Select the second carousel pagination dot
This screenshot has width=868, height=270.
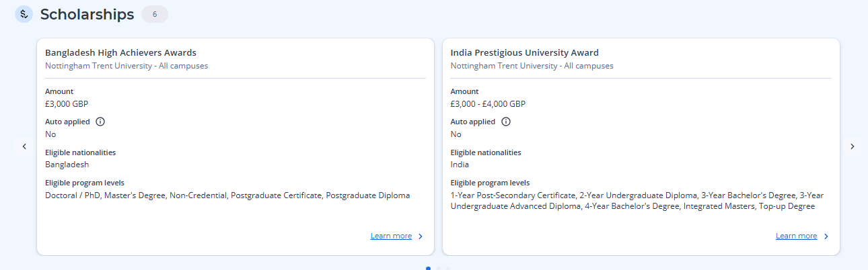(438, 268)
